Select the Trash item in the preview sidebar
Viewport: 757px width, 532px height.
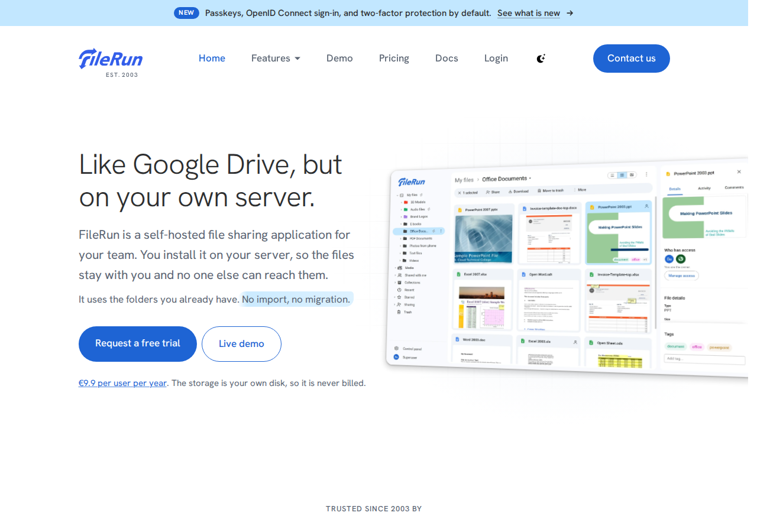pyautogui.click(x=405, y=312)
